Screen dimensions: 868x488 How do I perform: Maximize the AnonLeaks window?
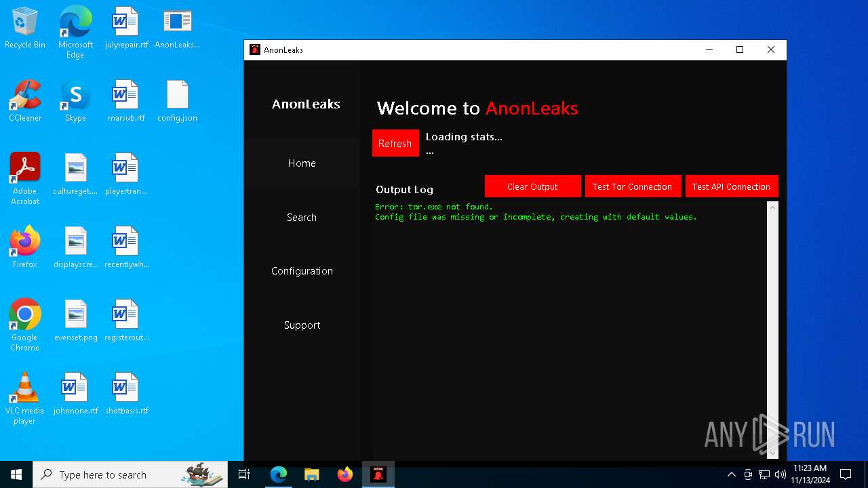coord(740,49)
